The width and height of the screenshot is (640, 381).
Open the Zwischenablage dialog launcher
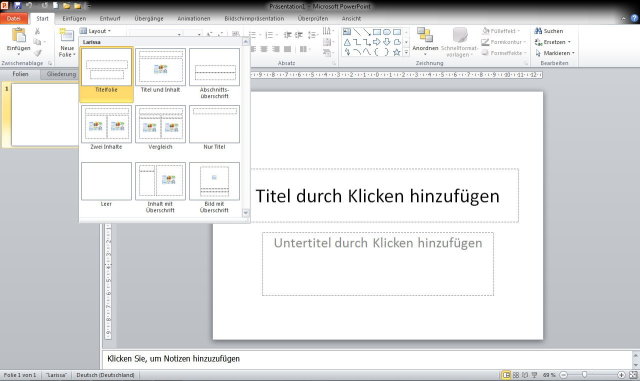[x=50, y=63]
